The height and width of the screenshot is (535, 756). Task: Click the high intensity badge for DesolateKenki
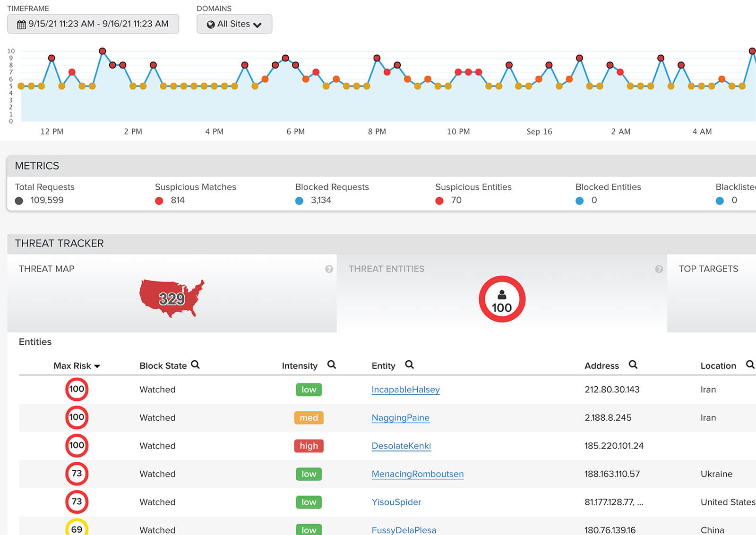[309, 446]
